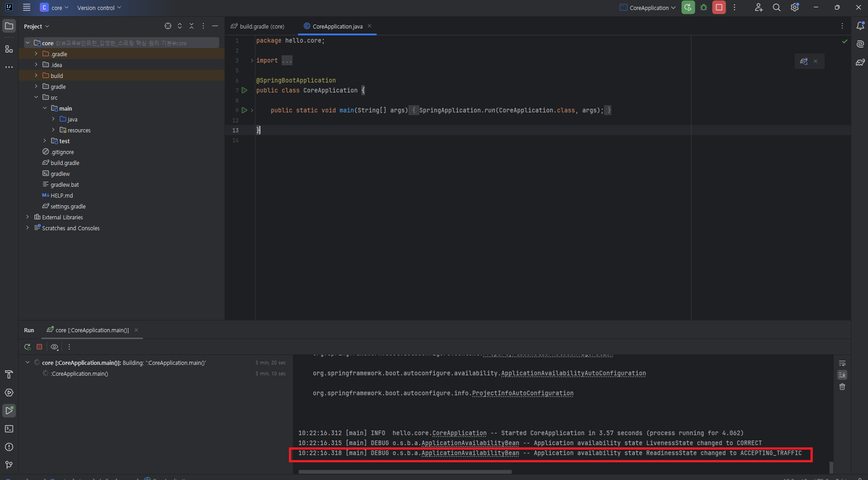The image size is (868, 480).
Task: Expand the java folder
Action: click(x=53, y=119)
